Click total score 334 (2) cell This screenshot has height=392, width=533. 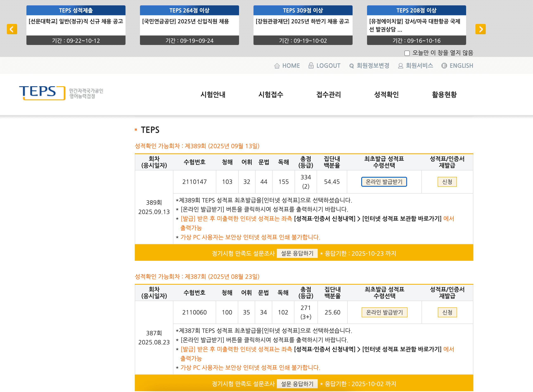(306, 182)
